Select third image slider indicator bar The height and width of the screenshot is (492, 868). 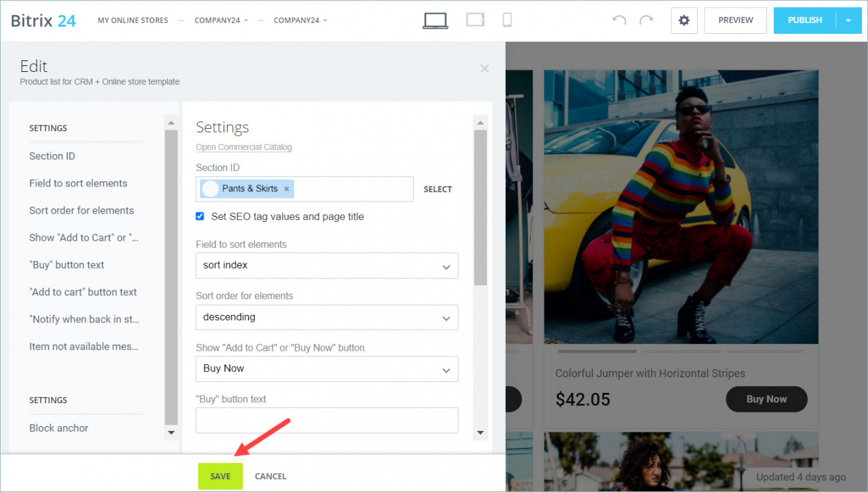[x=766, y=352]
